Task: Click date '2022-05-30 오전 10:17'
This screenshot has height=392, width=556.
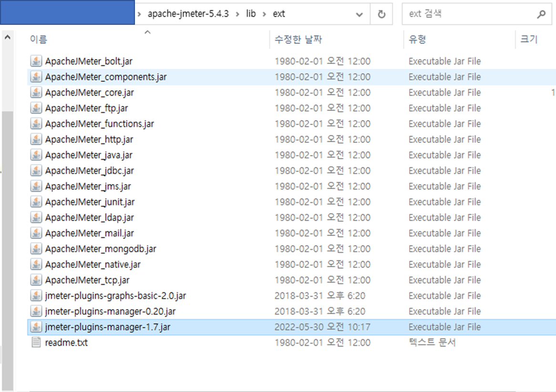Action: [x=322, y=326]
